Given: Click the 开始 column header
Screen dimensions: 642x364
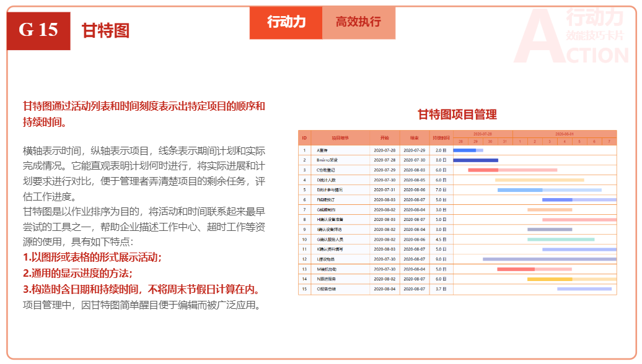Looking at the screenshot, I should click(384, 137).
